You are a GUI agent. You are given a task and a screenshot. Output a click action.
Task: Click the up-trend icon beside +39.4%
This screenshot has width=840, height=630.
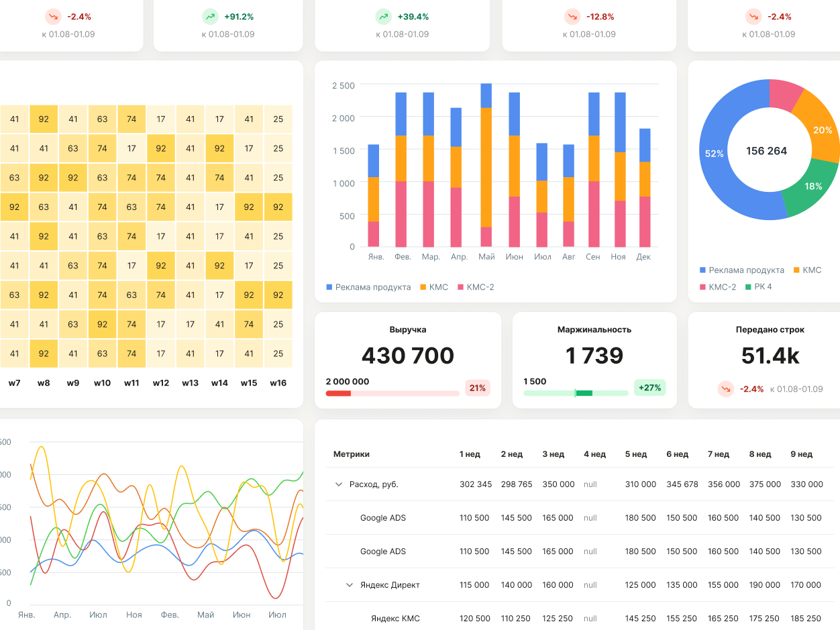click(383, 17)
